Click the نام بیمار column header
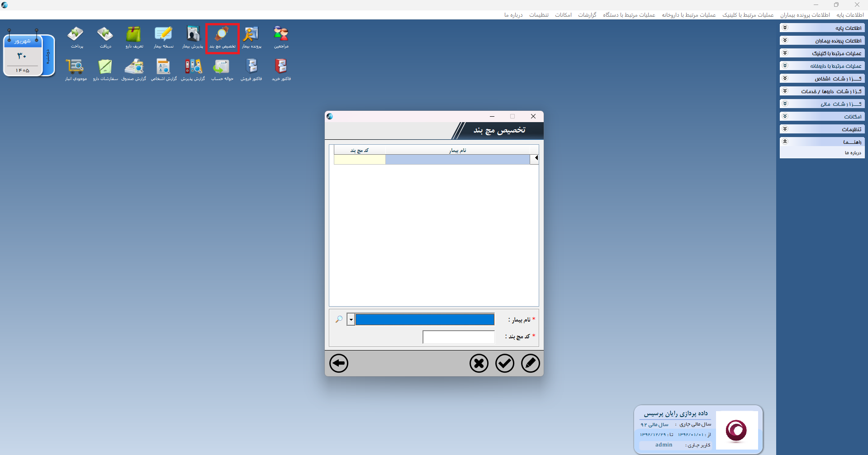The width and height of the screenshot is (868, 455). click(x=457, y=150)
